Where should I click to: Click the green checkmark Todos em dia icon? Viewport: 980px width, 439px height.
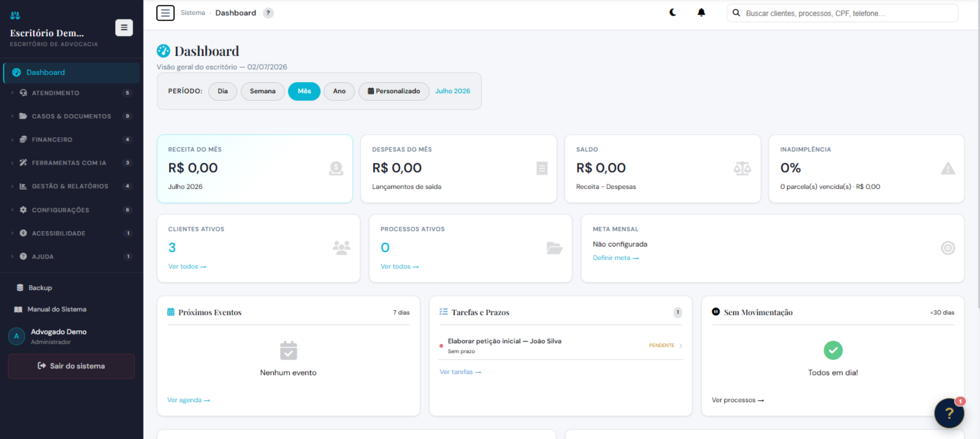tap(833, 350)
